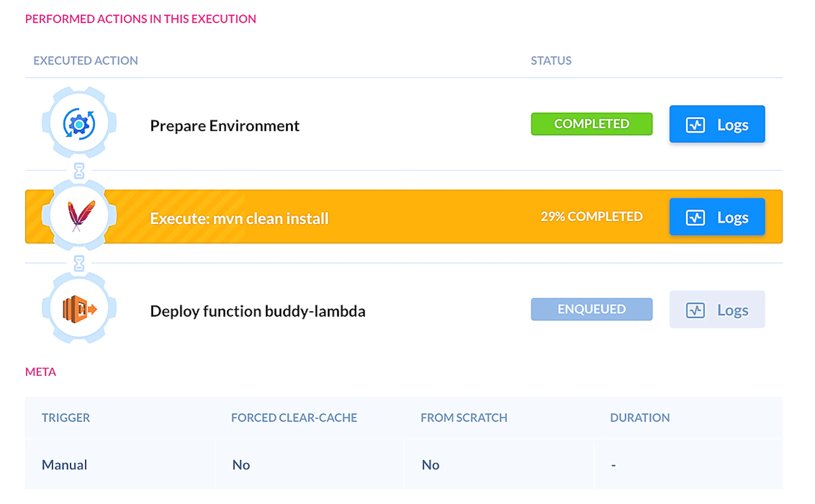Click the hourglass icon below Prepare Environment
The width and height of the screenshot is (815, 504).
point(79,171)
